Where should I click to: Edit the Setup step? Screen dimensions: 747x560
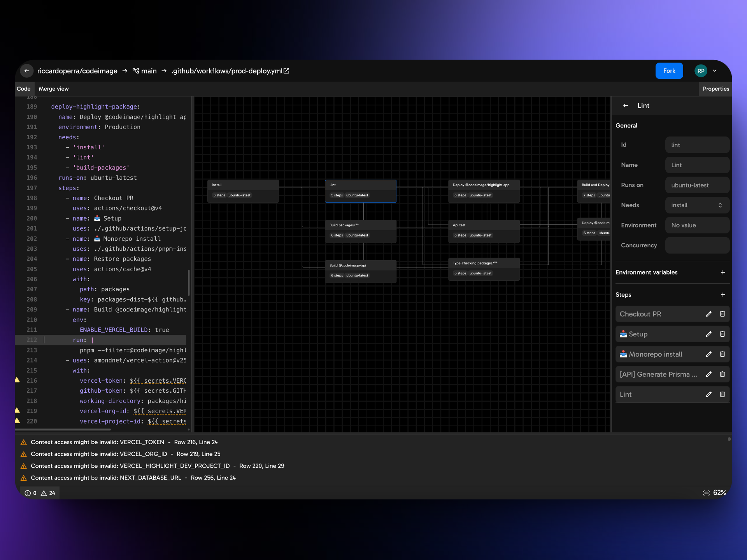(x=708, y=334)
